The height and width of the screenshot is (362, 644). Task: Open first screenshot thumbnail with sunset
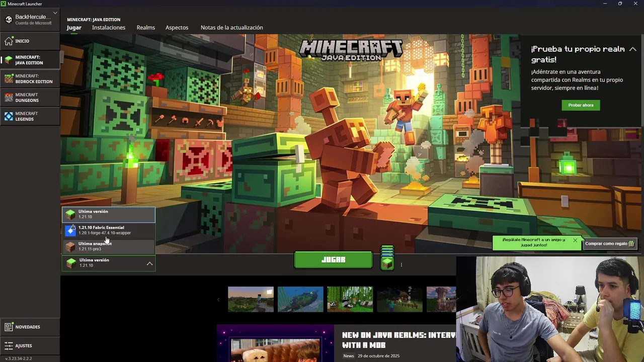click(x=251, y=299)
